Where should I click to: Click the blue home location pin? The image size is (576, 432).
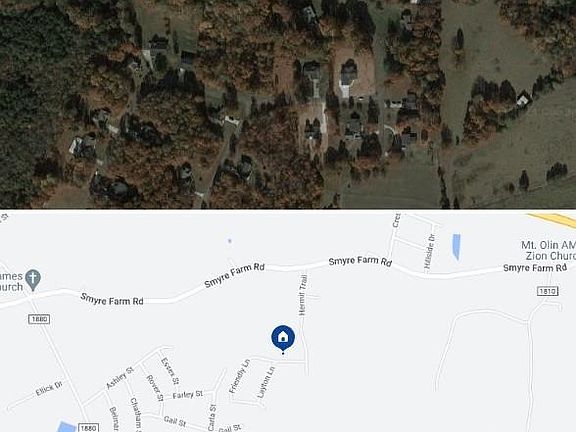283,338
